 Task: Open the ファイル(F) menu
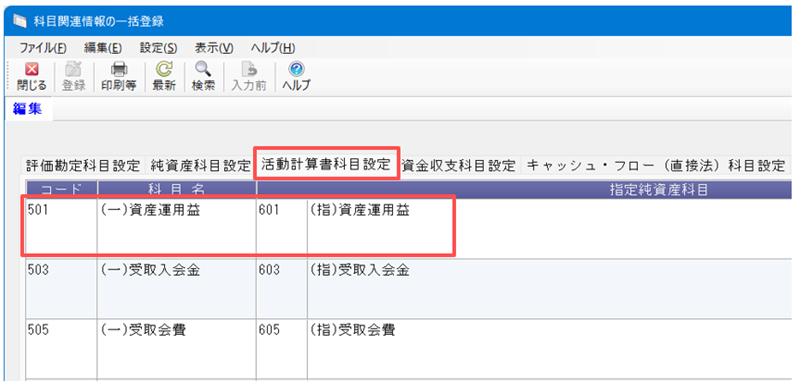43,48
